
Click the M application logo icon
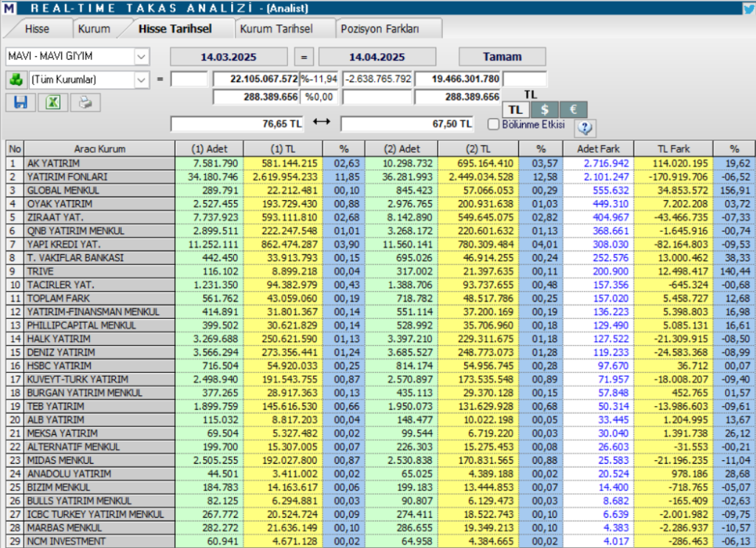tap(9, 8)
